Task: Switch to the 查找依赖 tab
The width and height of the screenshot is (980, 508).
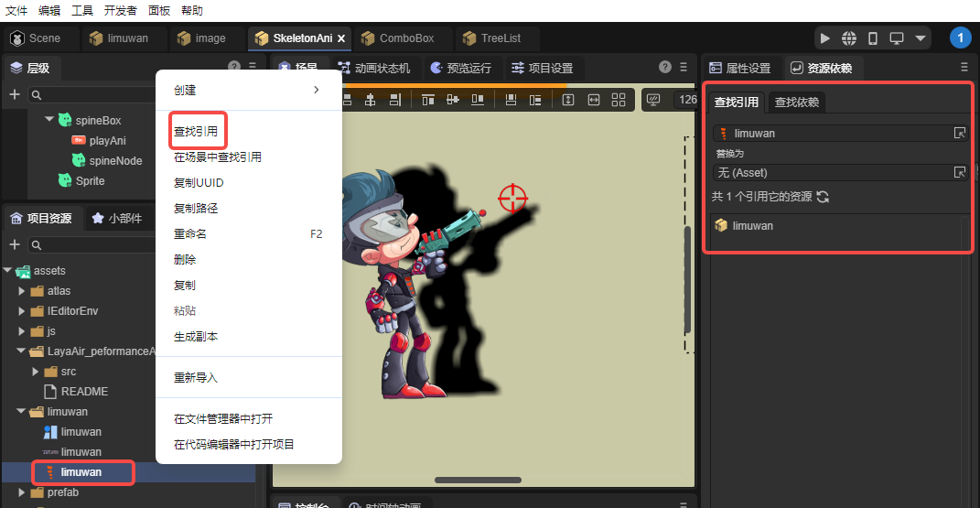Action: pyautogui.click(x=796, y=102)
